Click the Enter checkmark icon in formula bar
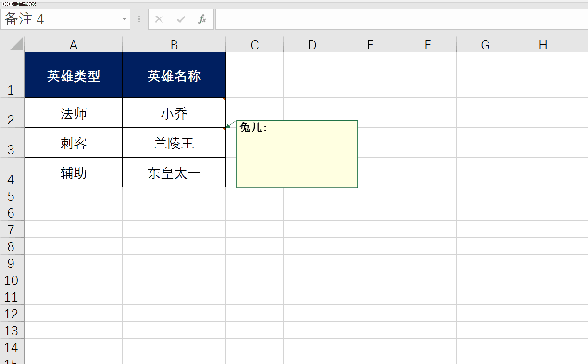The height and width of the screenshot is (364, 588). point(181,19)
